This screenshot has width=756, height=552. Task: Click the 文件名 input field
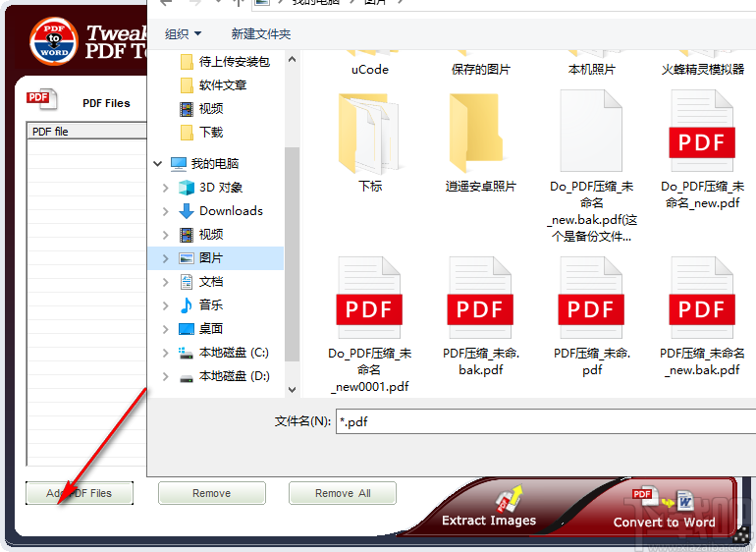546,421
